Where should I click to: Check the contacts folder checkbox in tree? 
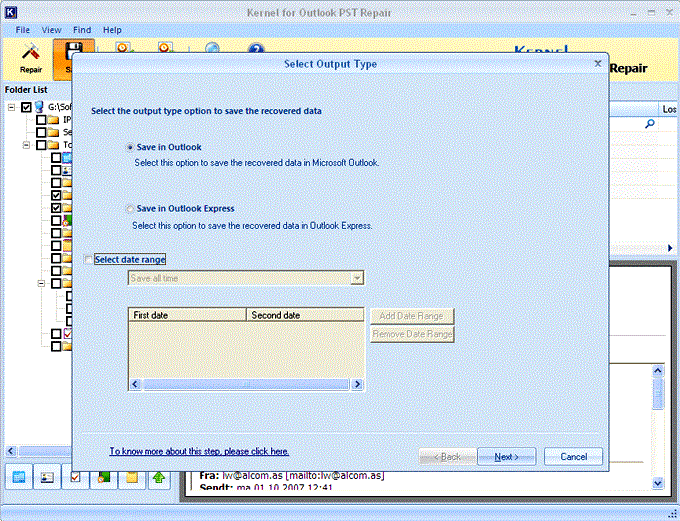[x=56, y=170]
